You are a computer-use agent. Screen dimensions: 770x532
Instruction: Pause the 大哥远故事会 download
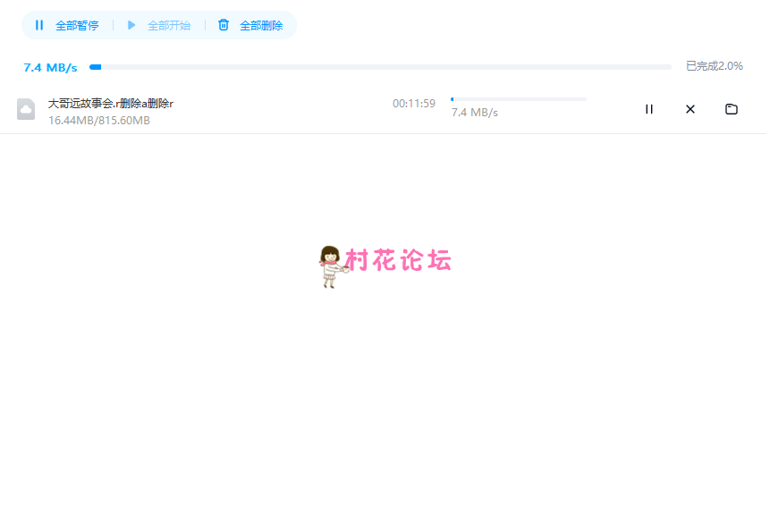pyautogui.click(x=649, y=109)
